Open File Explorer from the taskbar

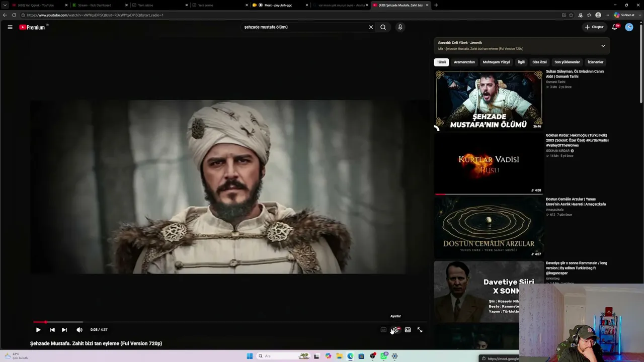339,356
